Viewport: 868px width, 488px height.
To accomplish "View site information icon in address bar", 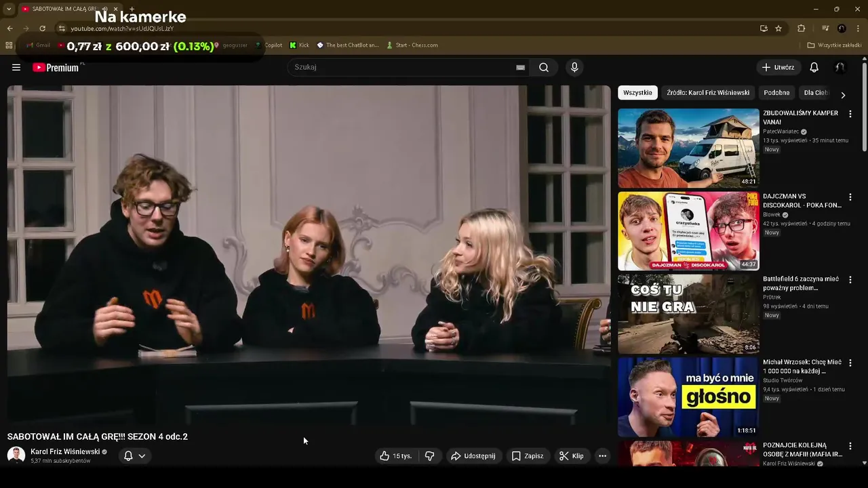I will (62, 28).
